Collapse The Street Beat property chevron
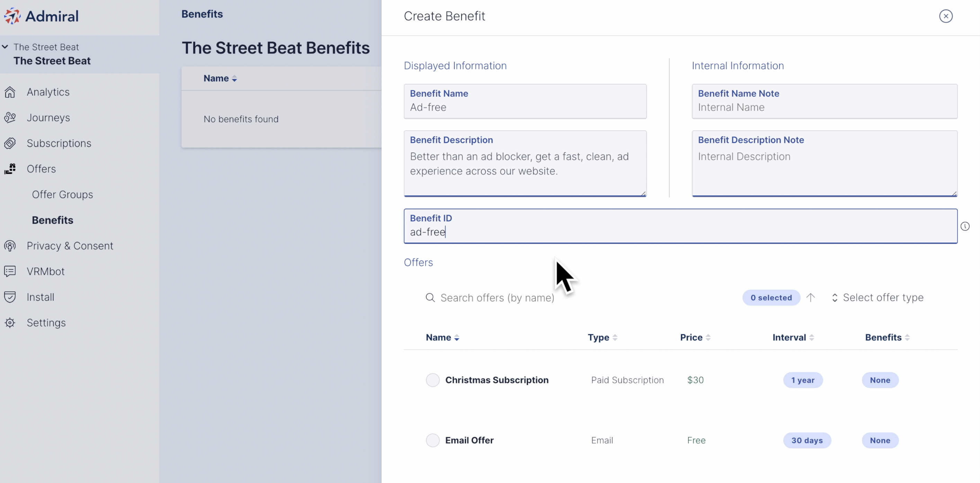The height and width of the screenshot is (483, 980). point(5,47)
